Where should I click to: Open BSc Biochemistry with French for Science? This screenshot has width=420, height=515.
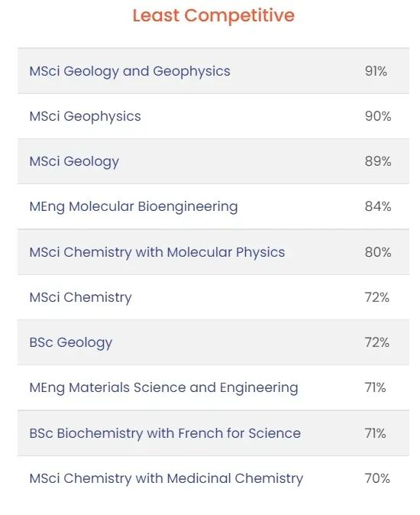click(165, 433)
